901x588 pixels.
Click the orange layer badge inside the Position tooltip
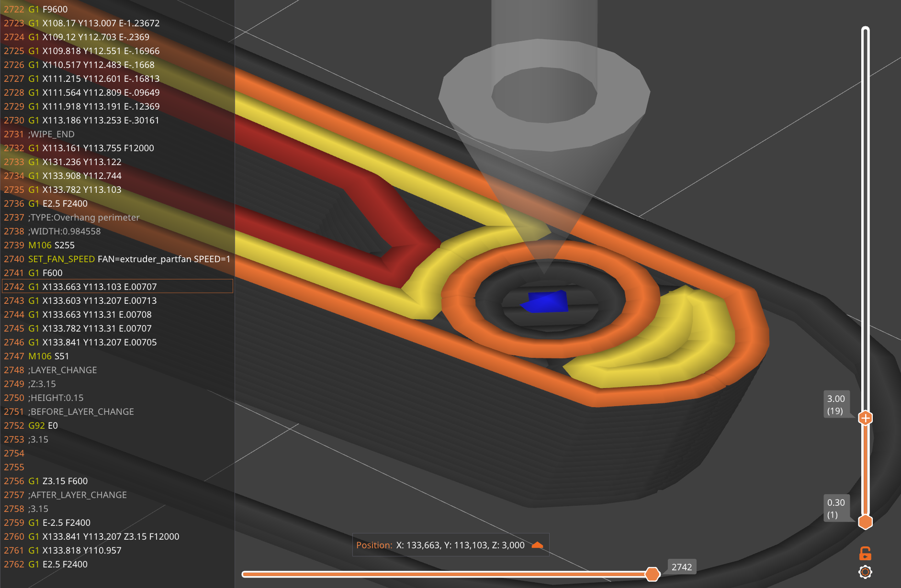(x=538, y=544)
